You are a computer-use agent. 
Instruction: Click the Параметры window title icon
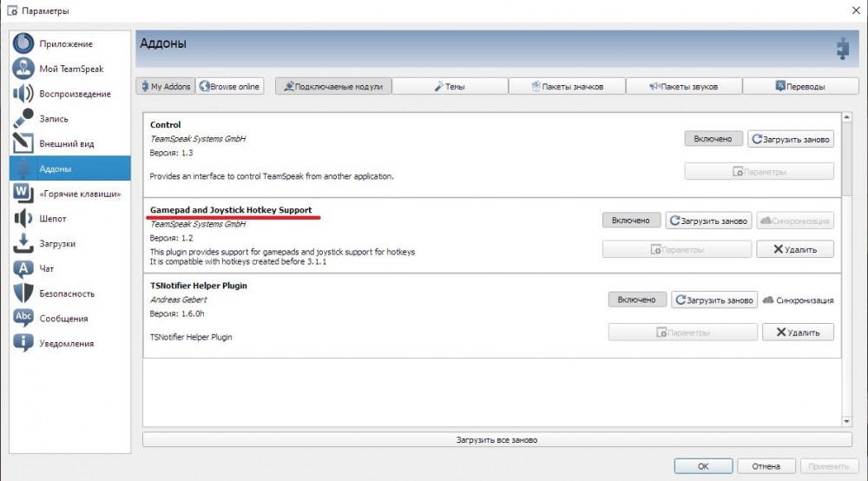tap(12, 10)
